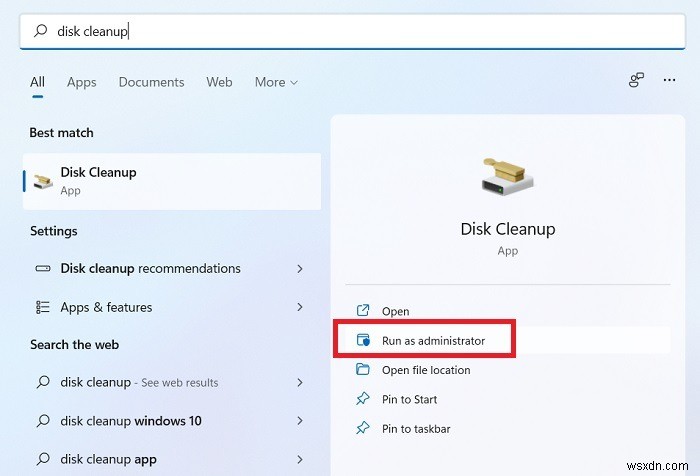This screenshot has height=476, width=700.
Task: Click Open in the preview pane
Action: point(508,311)
